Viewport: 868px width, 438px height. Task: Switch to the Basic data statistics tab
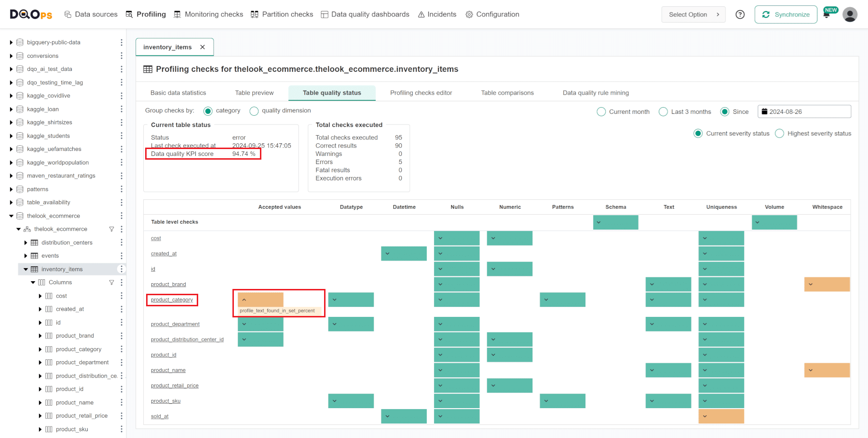click(x=178, y=93)
